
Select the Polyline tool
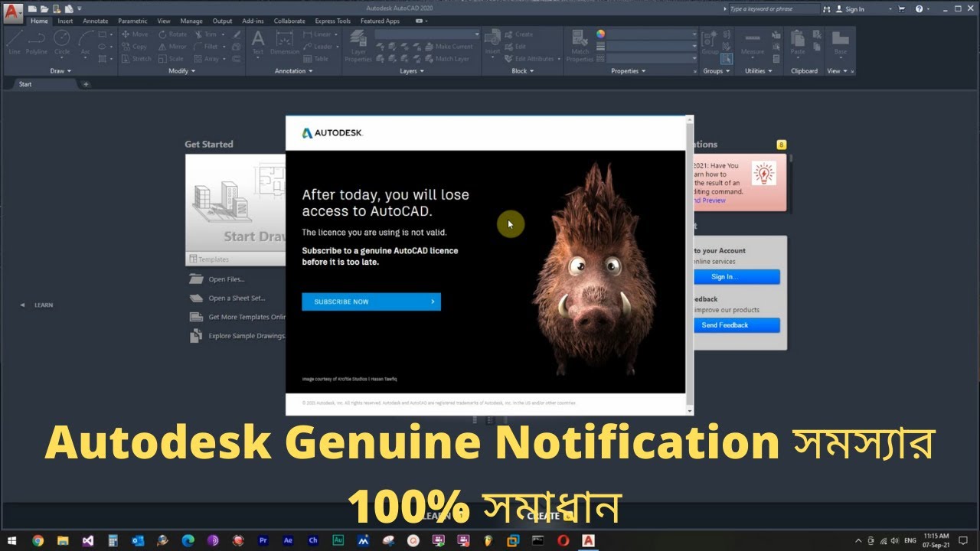[x=37, y=43]
